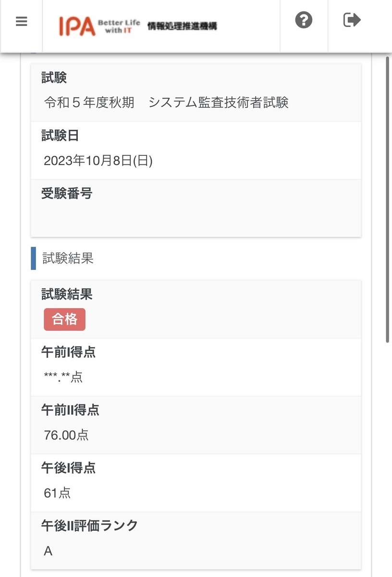Click the 午前II得点 label
This screenshot has height=577, width=392.
(70, 410)
